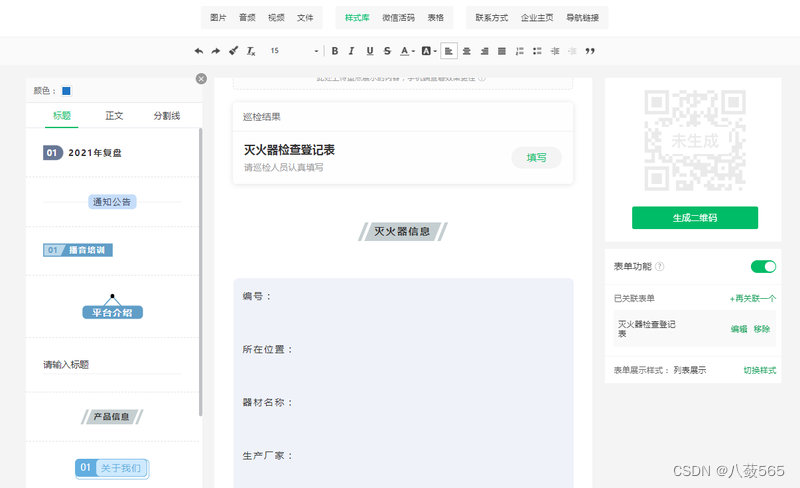Insert 联系方式 block
The image size is (800, 488).
[x=492, y=18]
